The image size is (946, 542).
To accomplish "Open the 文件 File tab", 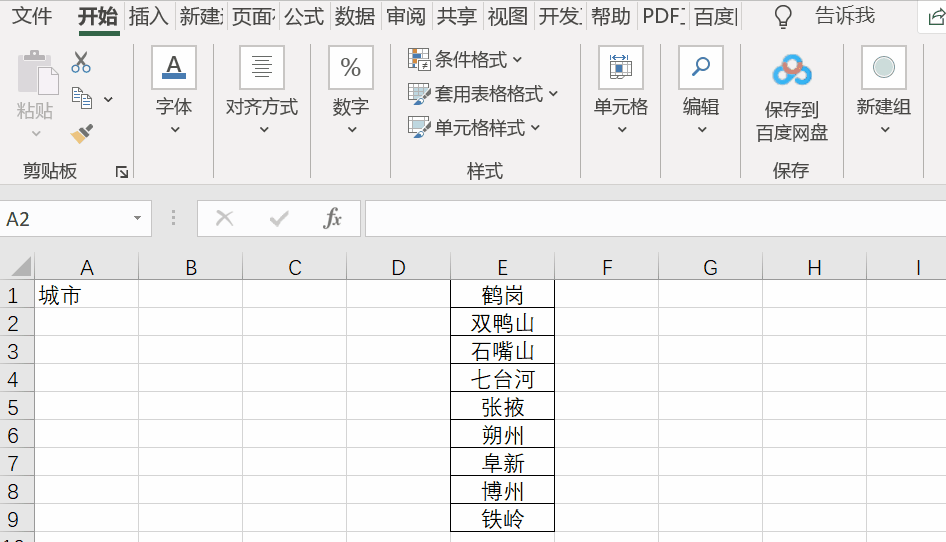I will click(x=31, y=16).
